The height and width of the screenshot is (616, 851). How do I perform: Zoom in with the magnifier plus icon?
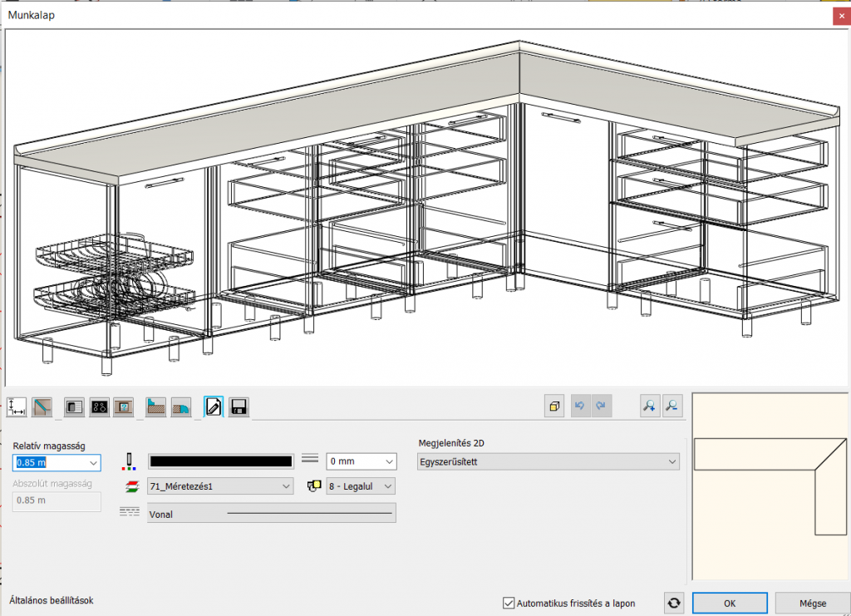pos(650,406)
